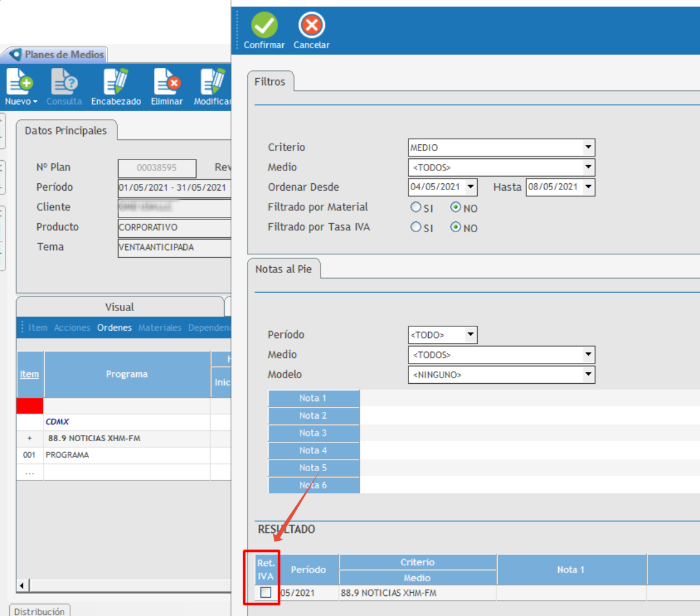Open the Período <TODO> dropdown
Screen dimensions: 700x616
pos(470,334)
